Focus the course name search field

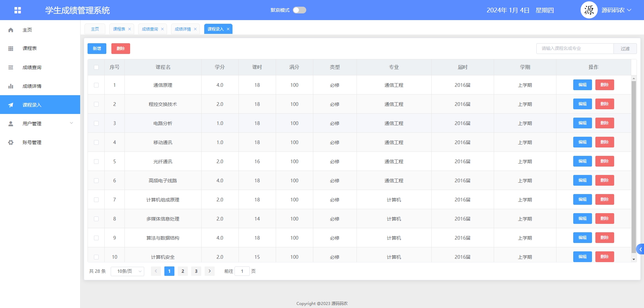pos(575,49)
